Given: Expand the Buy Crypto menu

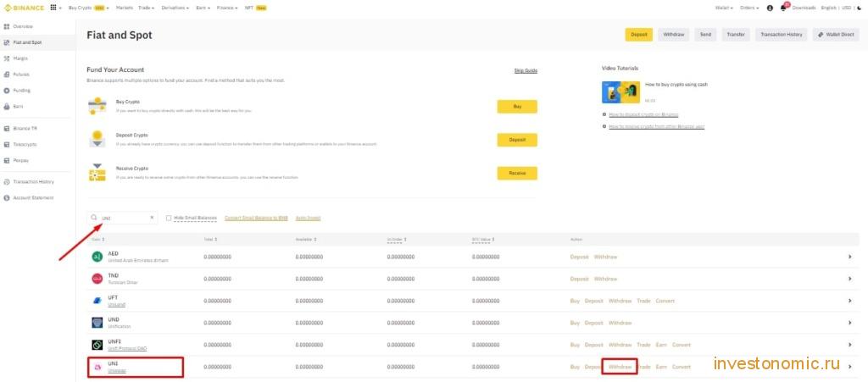Looking at the screenshot, I should tap(88, 8).
